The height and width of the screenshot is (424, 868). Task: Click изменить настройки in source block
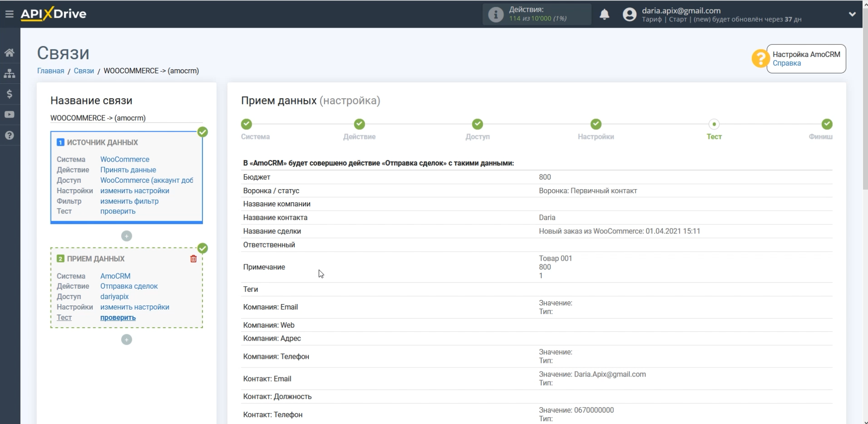click(135, 191)
